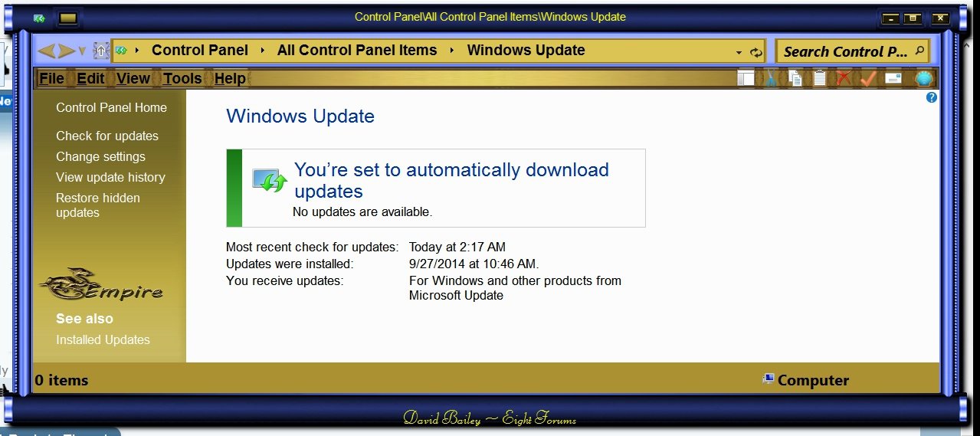This screenshot has height=436, width=980.
Task: Click Check for updates link
Action: (x=107, y=136)
